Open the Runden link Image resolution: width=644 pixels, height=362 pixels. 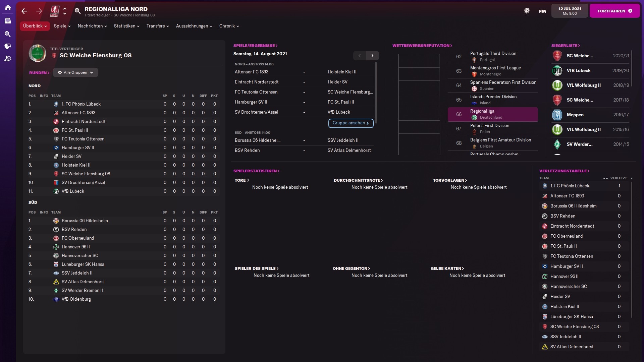[x=39, y=73]
